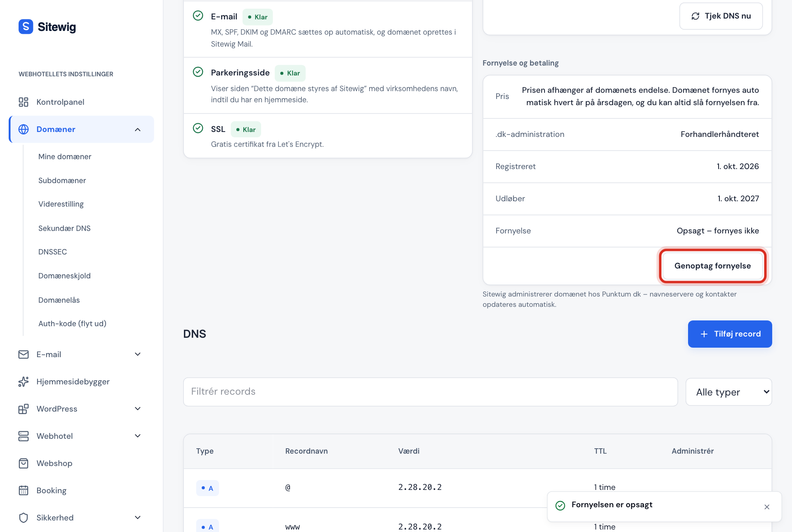Click the Domæner globe icon
The height and width of the screenshot is (532, 792).
[x=24, y=129]
